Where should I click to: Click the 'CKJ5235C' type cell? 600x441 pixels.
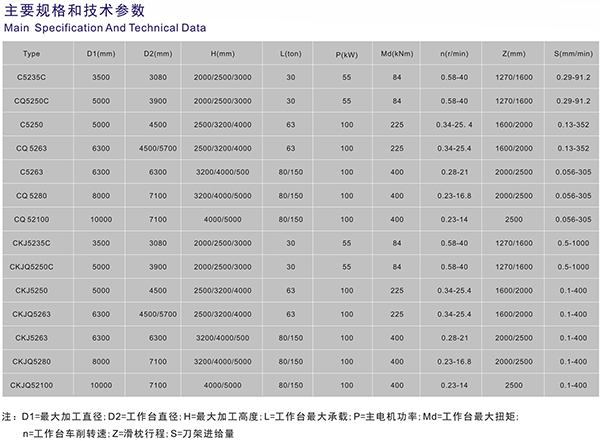point(31,243)
